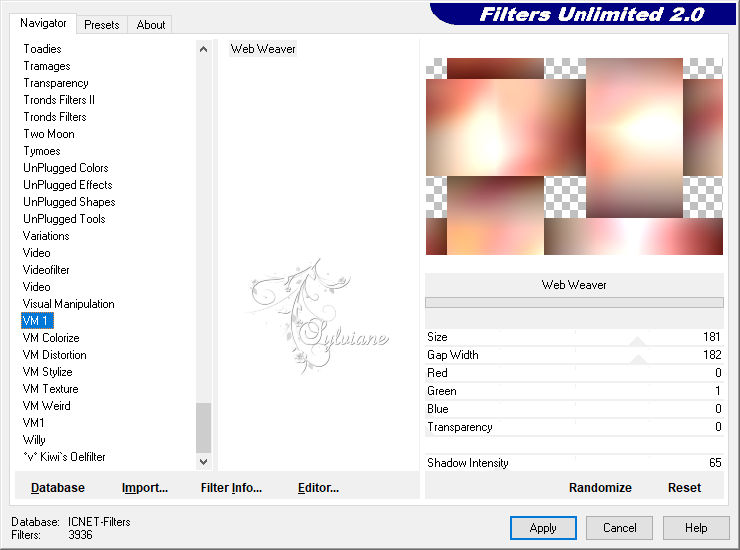
Task: Select the Two Moon category
Action: (49, 134)
